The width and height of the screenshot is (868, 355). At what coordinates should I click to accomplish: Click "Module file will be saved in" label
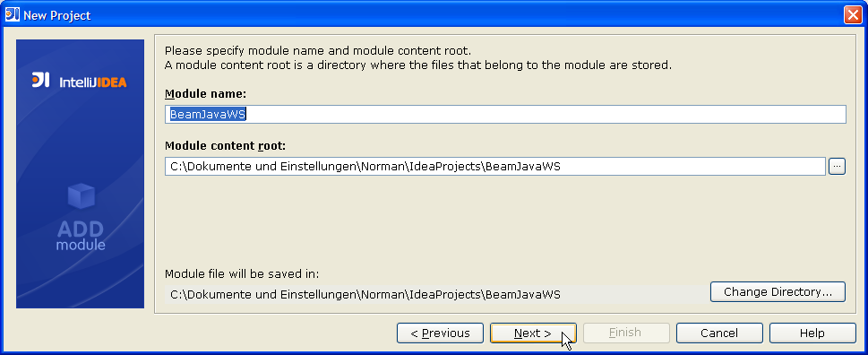click(x=242, y=273)
